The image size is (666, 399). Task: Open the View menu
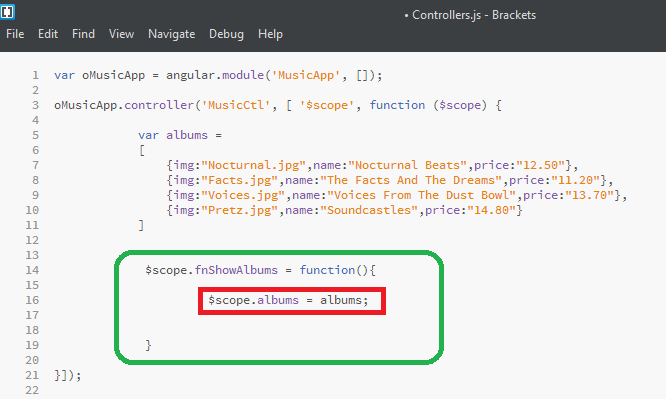point(121,34)
